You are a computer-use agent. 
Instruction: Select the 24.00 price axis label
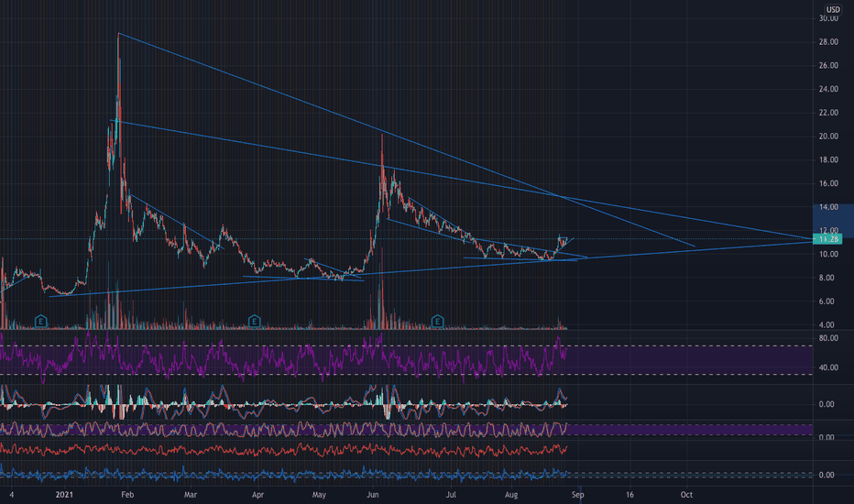[x=828, y=90]
